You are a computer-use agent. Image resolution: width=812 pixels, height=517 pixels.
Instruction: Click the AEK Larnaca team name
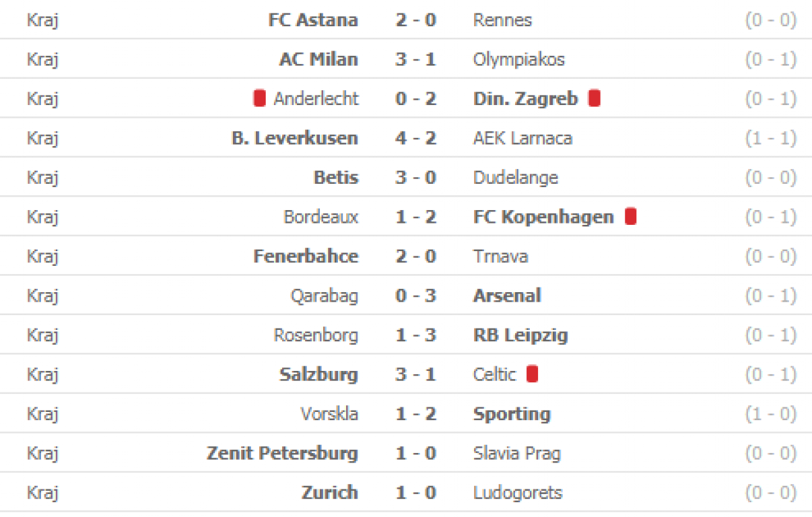[x=523, y=138]
